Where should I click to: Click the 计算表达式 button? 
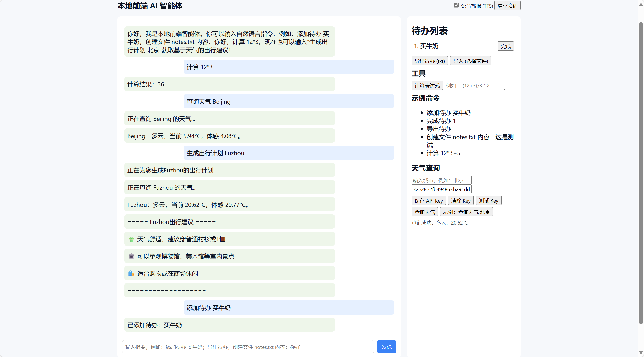pyautogui.click(x=427, y=85)
